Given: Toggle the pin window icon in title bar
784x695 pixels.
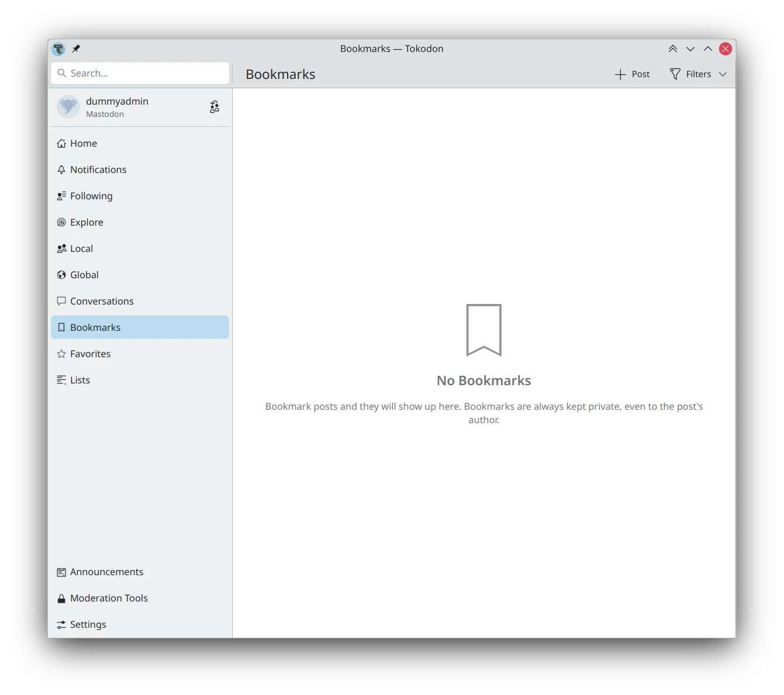Looking at the screenshot, I should (76, 49).
